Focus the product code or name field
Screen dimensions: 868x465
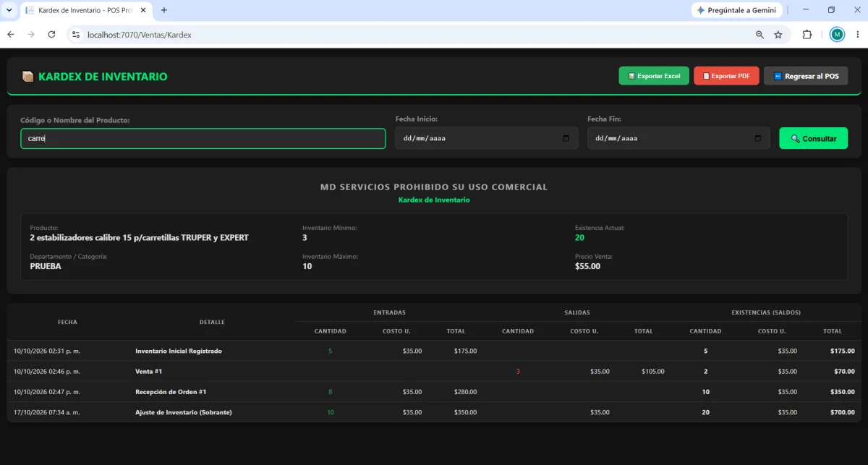pyautogui.click(x=203, y=138)
